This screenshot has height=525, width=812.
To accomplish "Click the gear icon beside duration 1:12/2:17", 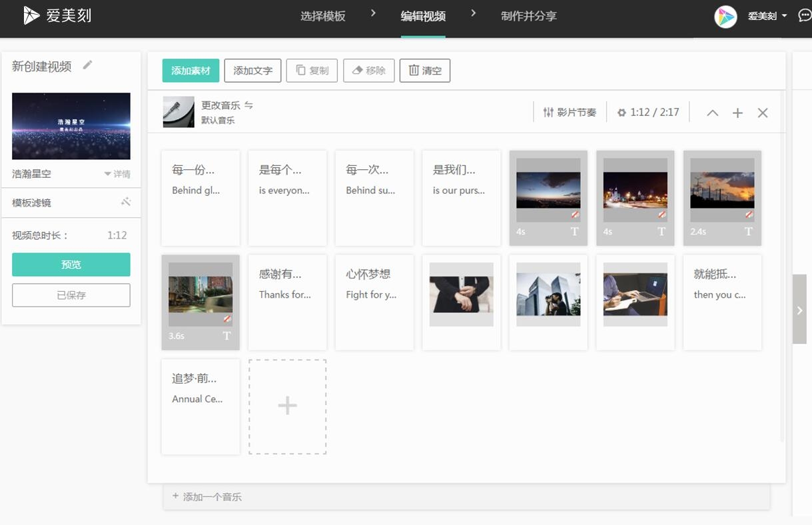I will coord(621,112).
